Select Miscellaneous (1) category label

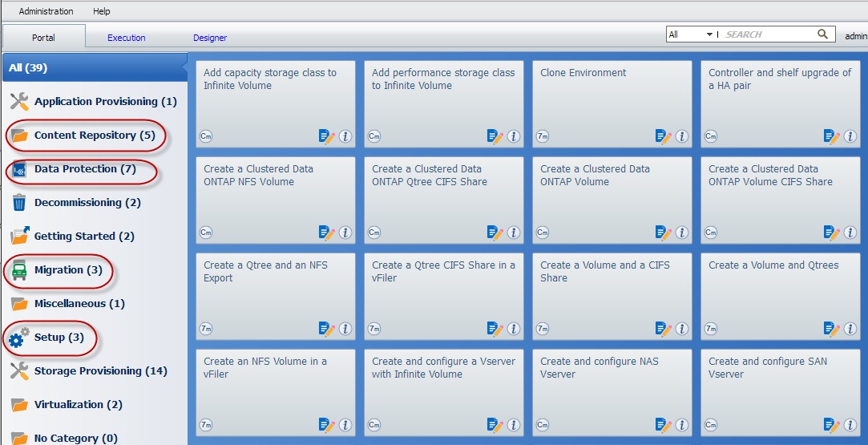click(x=79, y=304)
